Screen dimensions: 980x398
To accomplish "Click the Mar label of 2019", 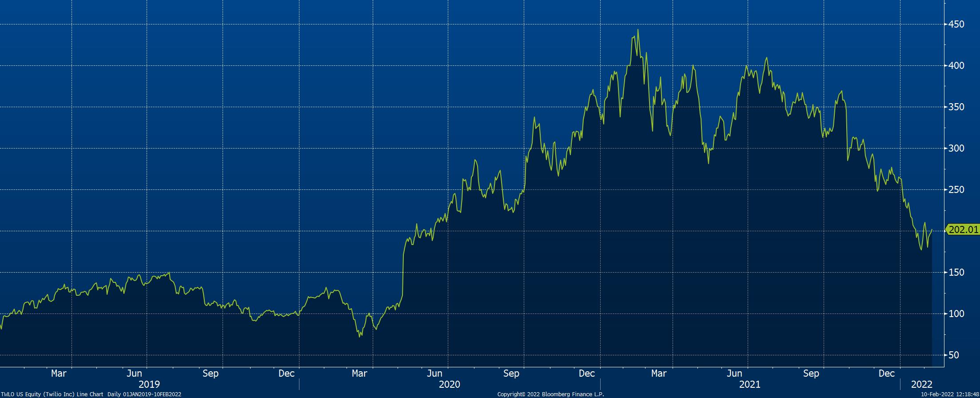I will click(x=59, y=374).
